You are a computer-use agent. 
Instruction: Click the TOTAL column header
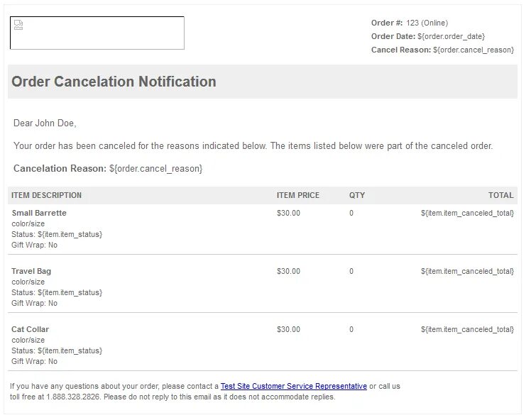[x=500, y=195]
